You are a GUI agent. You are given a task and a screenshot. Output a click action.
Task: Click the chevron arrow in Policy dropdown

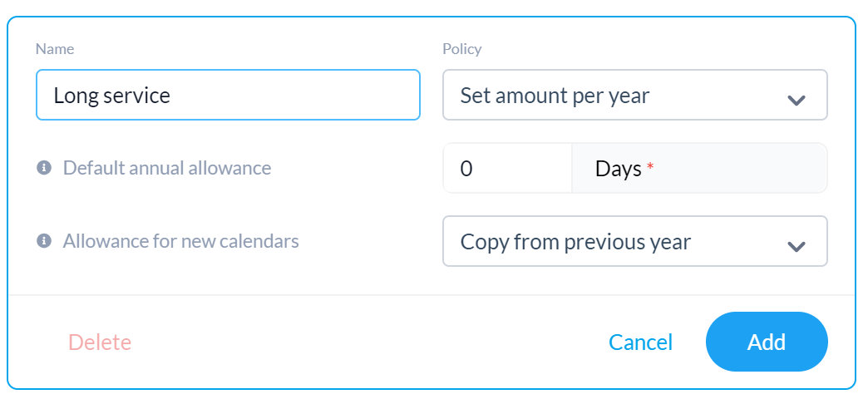pyautogui.click(x=796, y=101)
